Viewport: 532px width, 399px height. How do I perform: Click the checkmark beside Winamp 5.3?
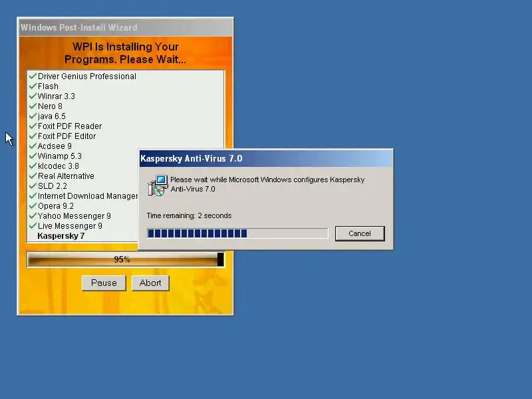tap(33, 156)
